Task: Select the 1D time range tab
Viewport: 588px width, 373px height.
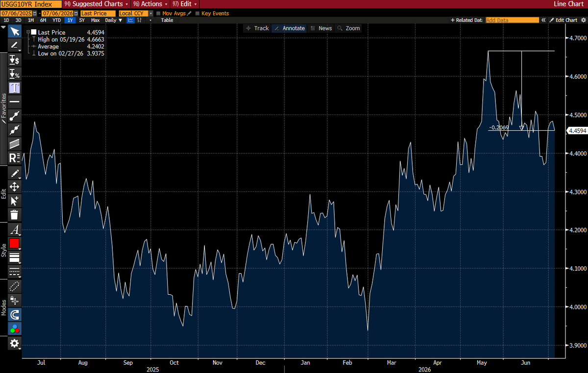Action: tap(6, 20)
